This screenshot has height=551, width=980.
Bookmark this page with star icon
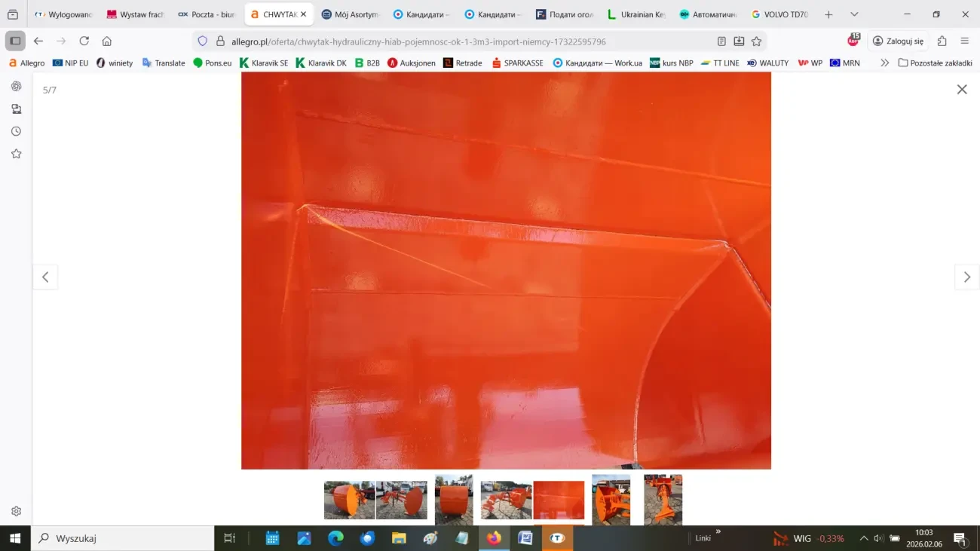(x=756, y=41)
